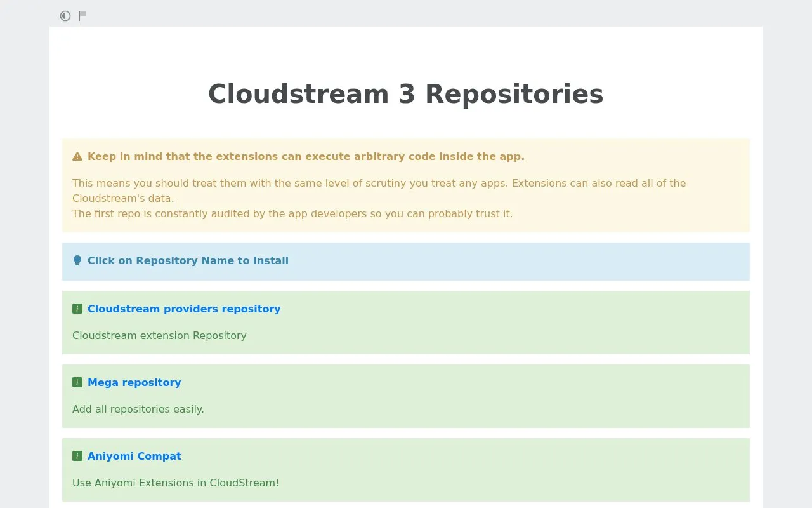Click 'Use Aniyomi Extensions in CloudStream!' text
The height and width of the screenshot is (508, 812).
(x=176, y=483)
